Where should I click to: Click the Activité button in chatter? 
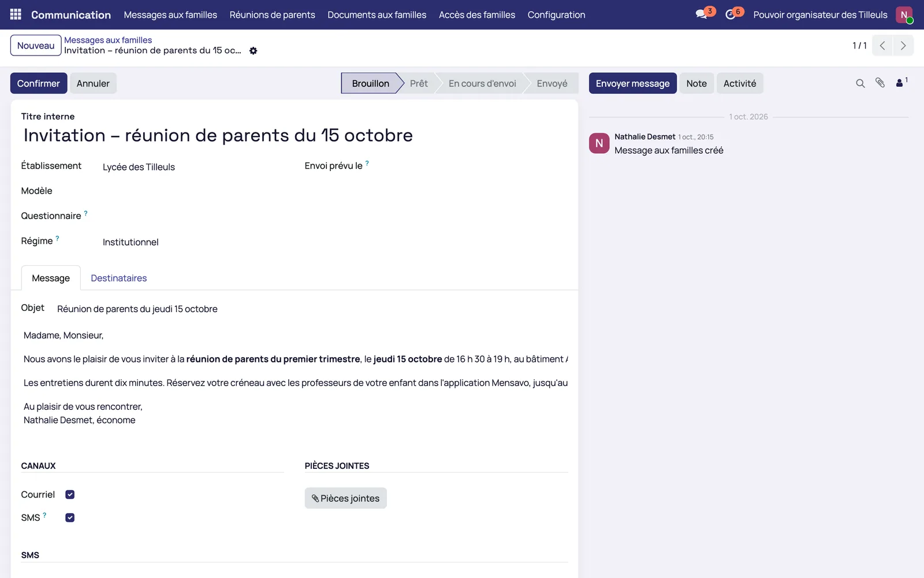pos(740,83)
